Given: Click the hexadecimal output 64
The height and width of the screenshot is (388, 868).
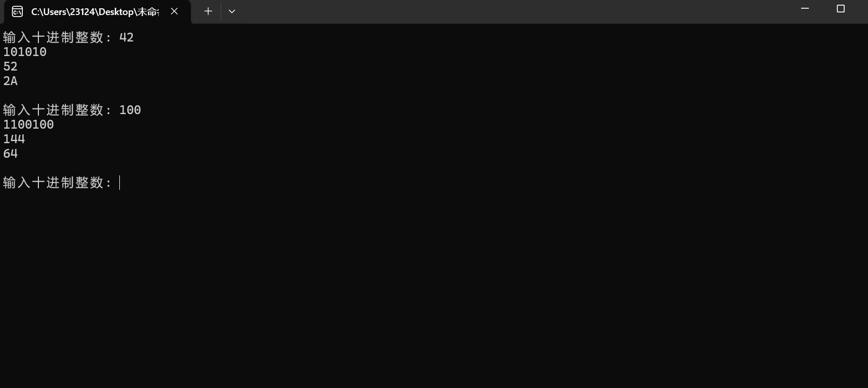Looking at the screenshot, I should [x=10, y=154].
